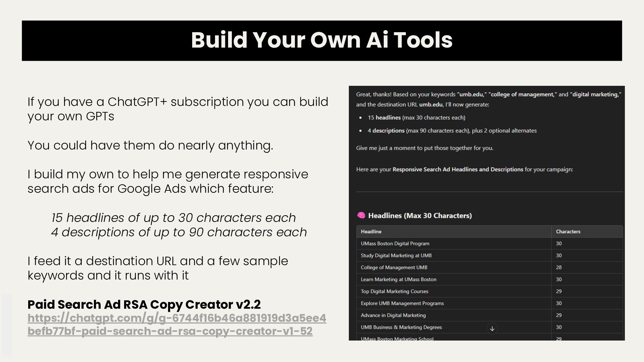Click the 'UMass Boston Digital Program' row

[x=395, y=244]
